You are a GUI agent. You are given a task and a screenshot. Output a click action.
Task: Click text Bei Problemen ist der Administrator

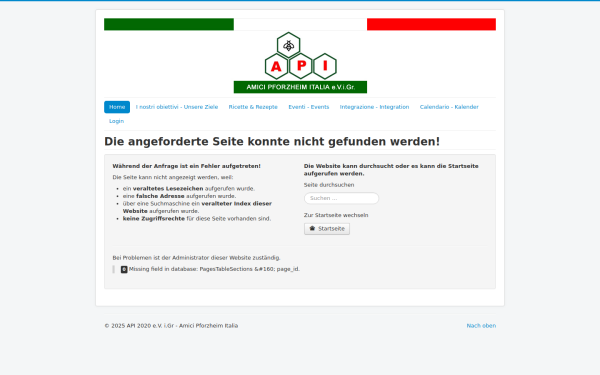pos(196,258)
